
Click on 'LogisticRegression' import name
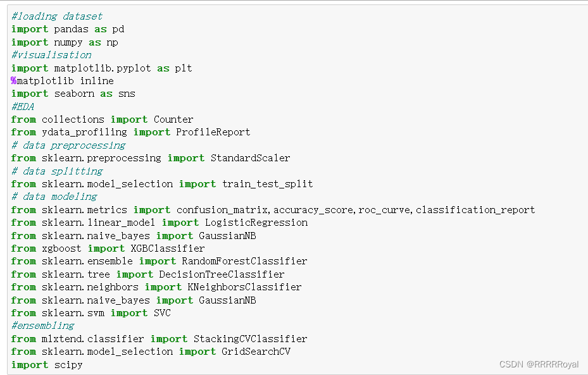256,223
